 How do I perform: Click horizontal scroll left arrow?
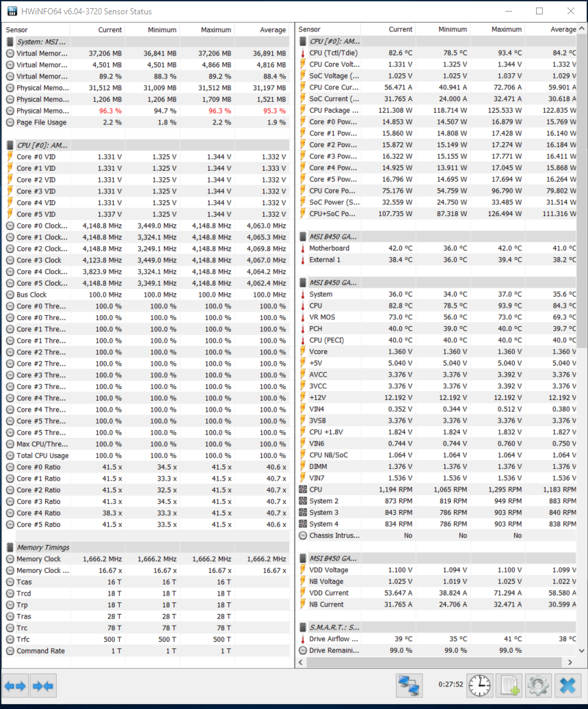click(302, 662)
